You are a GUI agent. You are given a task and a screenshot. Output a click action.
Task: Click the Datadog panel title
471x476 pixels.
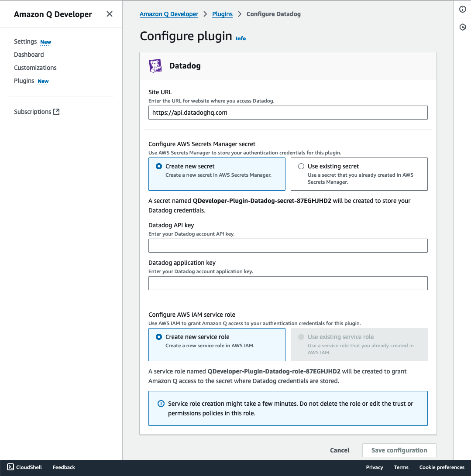(185, 66)
